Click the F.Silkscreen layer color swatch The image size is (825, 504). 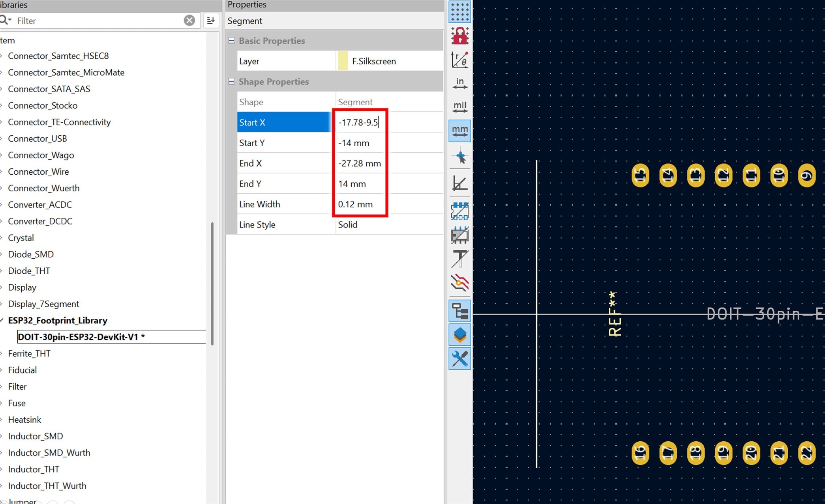(x=343, y=61)
